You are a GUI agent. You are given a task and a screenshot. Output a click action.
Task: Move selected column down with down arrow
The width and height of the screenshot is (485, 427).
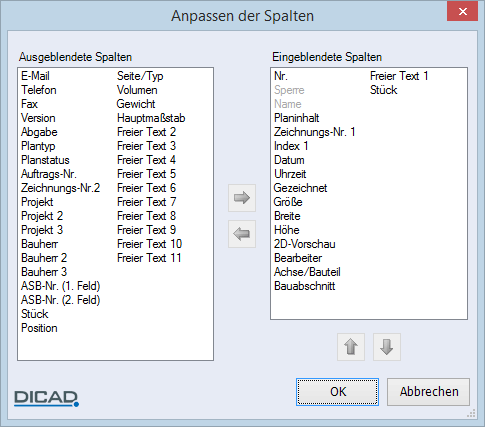387,347
